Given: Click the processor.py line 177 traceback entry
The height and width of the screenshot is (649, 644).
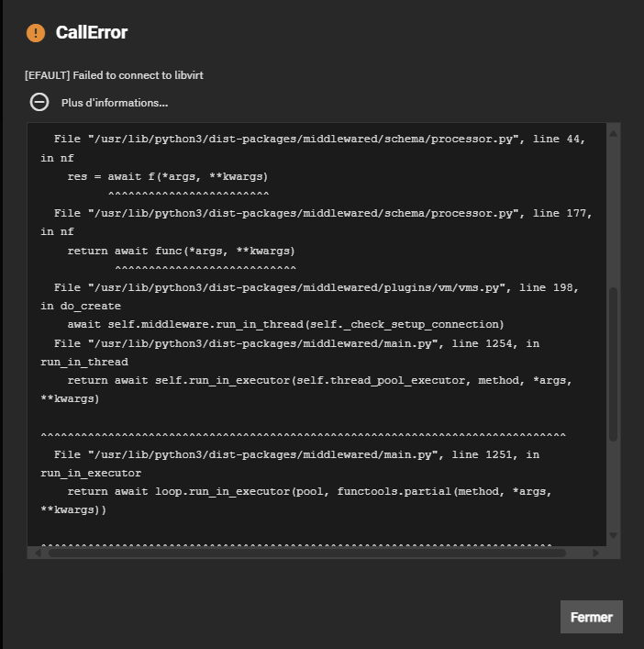Looking at the screenshot, I should [316, 222].
